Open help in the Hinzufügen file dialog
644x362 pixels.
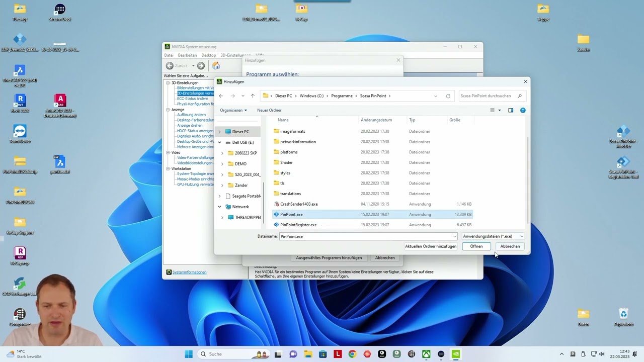tap(523, 110)
